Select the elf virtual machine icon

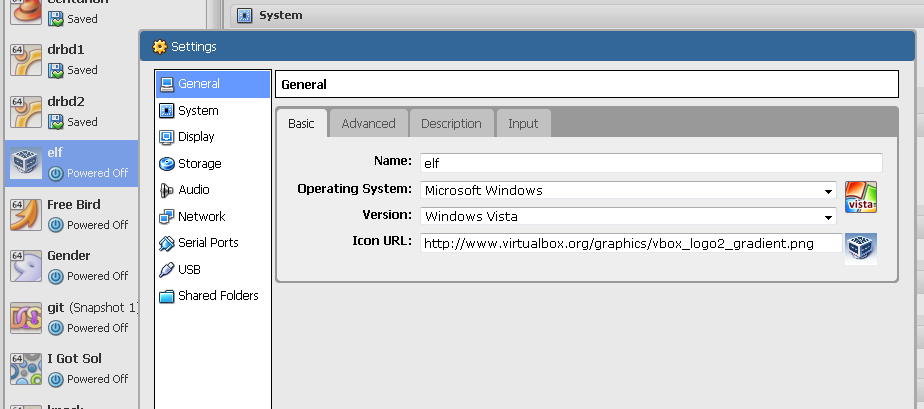(26, 163)
